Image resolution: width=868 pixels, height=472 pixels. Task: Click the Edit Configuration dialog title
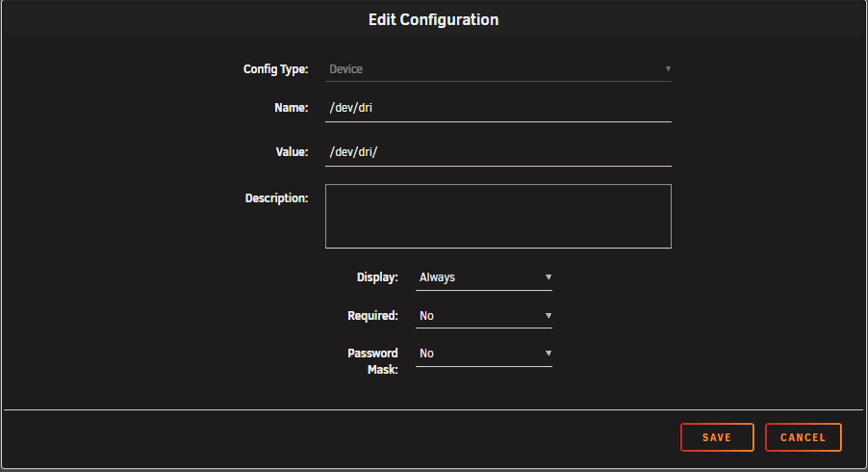click(x=433, y=19)
